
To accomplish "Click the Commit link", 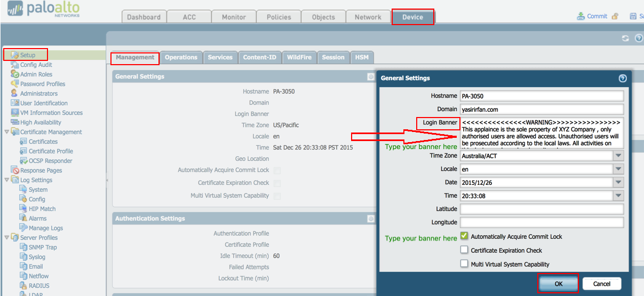I will (x=597, y=16).
